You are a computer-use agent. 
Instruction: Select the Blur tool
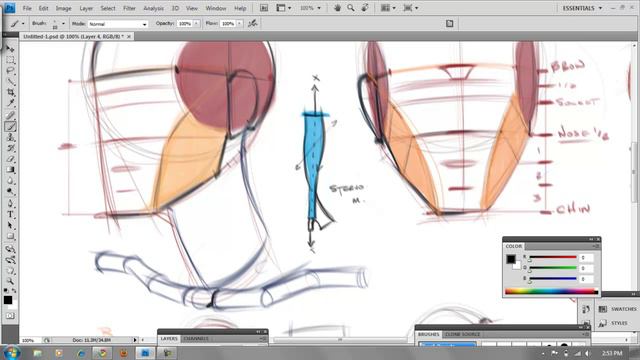click(10, 181)
